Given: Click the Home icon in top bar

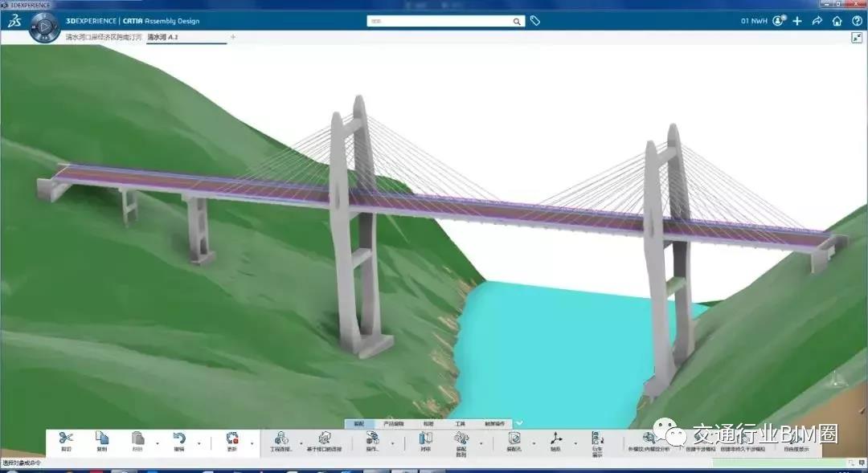Looking at the screenshot, I should point(837,21).
